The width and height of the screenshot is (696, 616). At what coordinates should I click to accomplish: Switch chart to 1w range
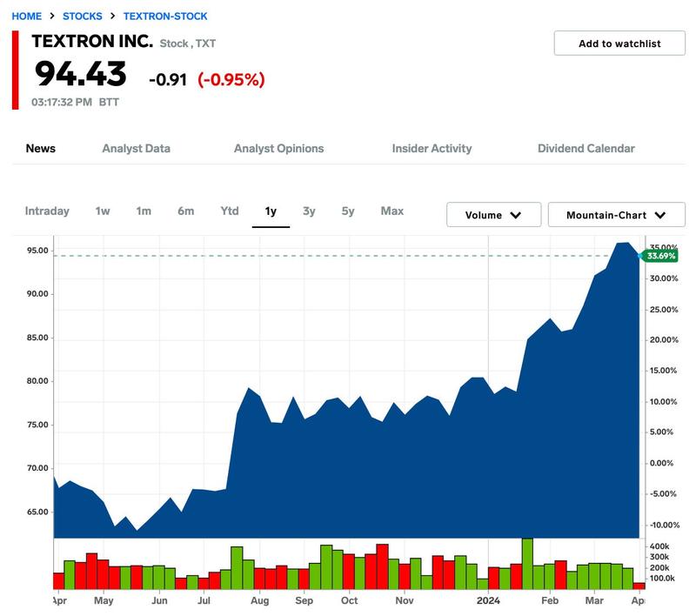(103, 211)
